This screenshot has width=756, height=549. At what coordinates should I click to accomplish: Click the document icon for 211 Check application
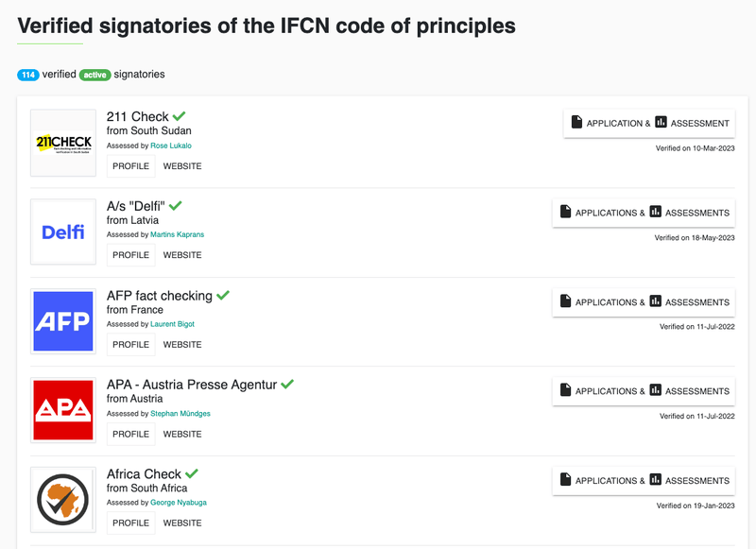[x=576, y=123]
